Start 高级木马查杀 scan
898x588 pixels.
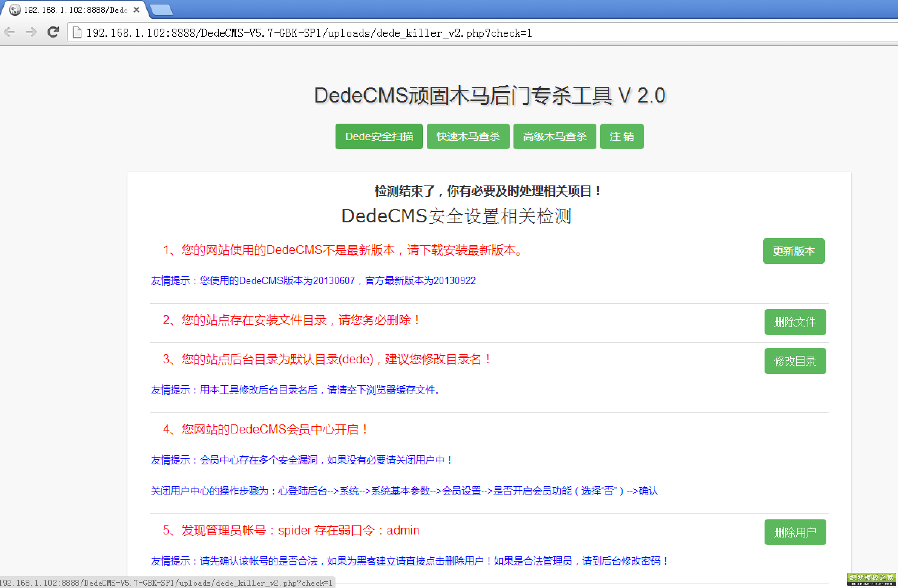point(555,136)
